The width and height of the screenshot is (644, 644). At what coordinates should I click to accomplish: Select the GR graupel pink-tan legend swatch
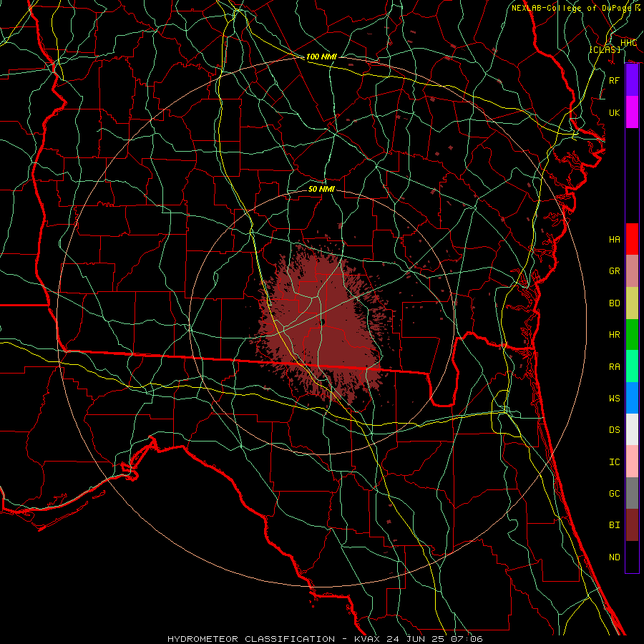[x=632, y=271]
